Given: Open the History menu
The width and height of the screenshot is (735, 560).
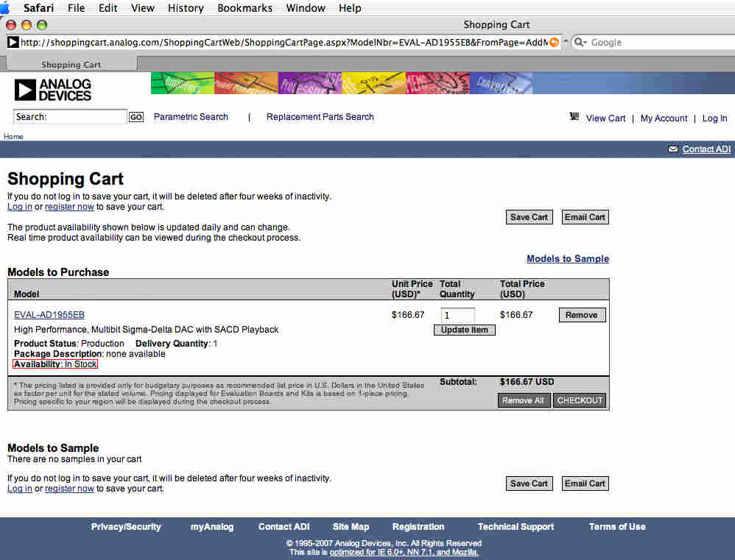Looking at the screenshot, I should [x=186, y=8].
